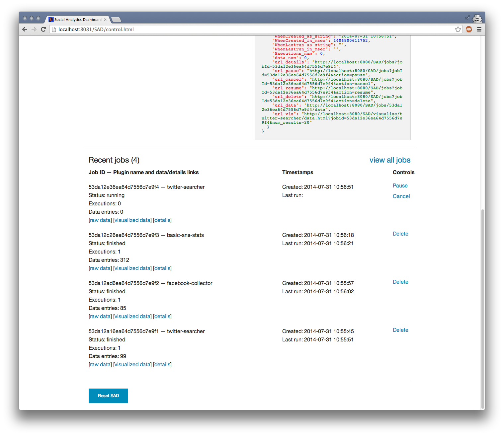504x436 pixels.
Task: Click the browser forward arrow
Action: pos(34,30)
